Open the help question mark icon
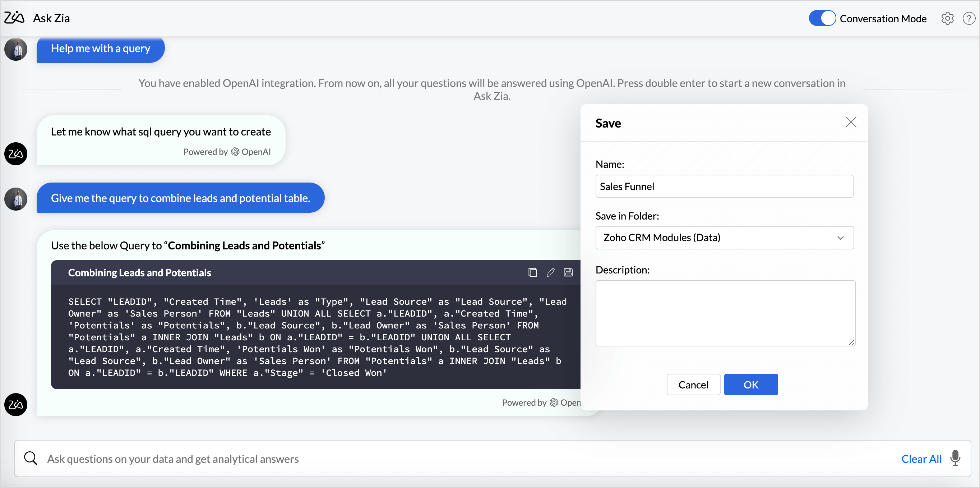 pyautogui.click(x=969, y=18)
